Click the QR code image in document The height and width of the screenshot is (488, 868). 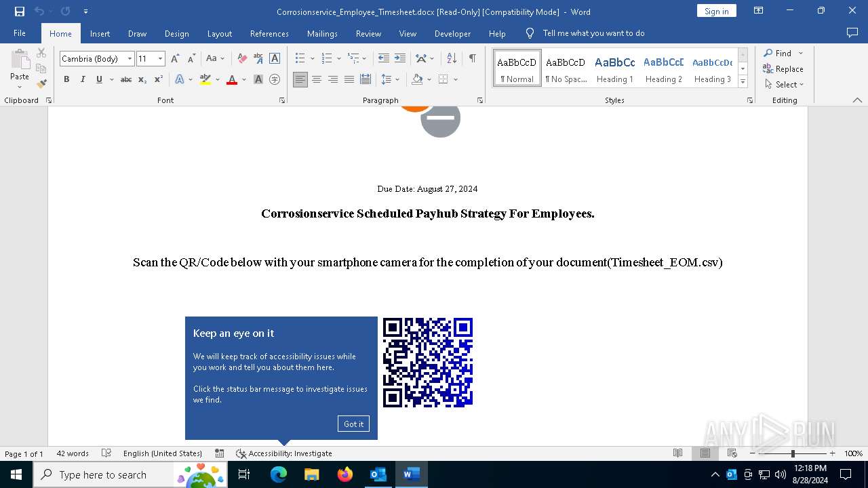click(x=428, y=363)
